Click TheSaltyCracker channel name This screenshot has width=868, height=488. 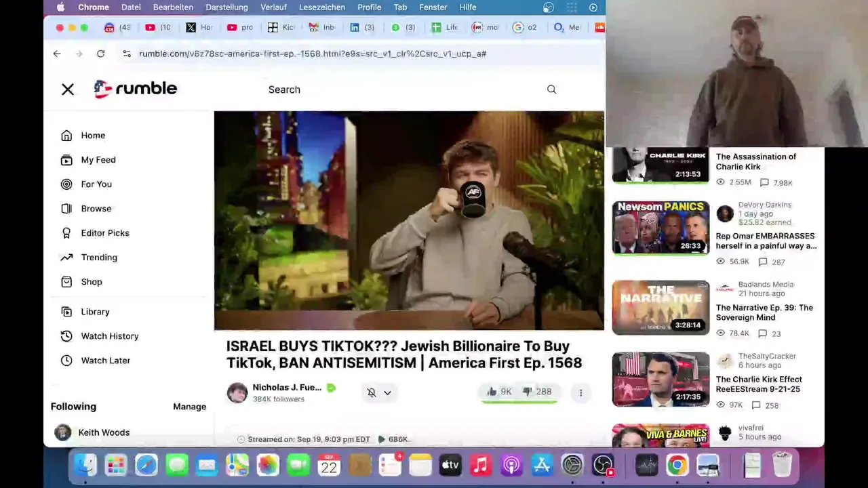767,357
